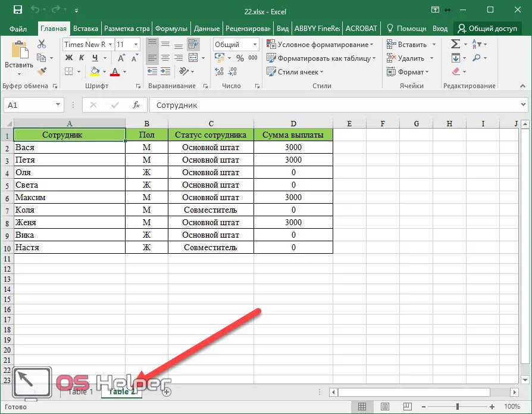Open Форматировать как таблицу dropdown
This screenshot has width=532, height=414.
click(x=321, y=58)
